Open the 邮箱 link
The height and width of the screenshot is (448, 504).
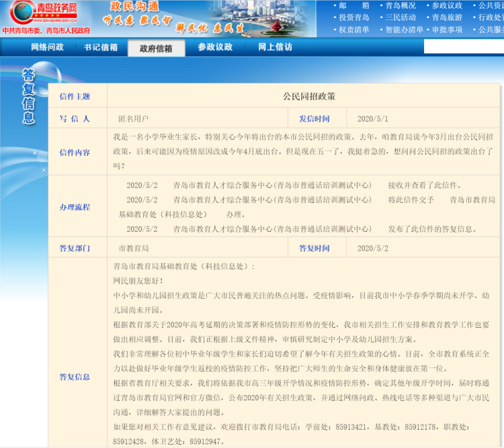tap(354, 5)
